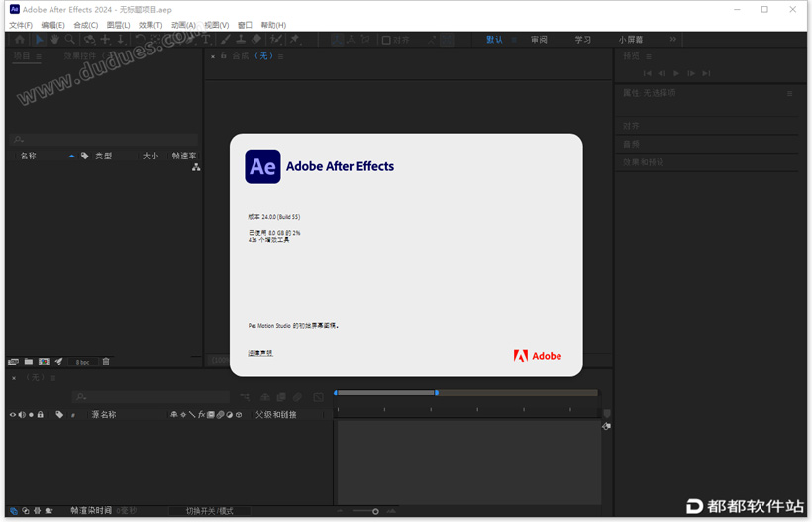Click the label tag column in timeline

[59, 414]
